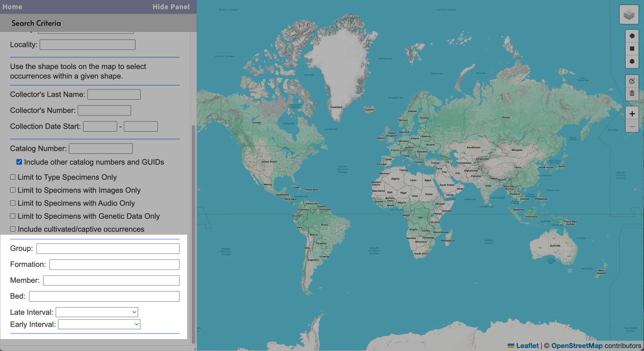Image resolution: width=644 pixels, height=351 pixels.
Task: Click the Formation input field
Action: point(114,265)
